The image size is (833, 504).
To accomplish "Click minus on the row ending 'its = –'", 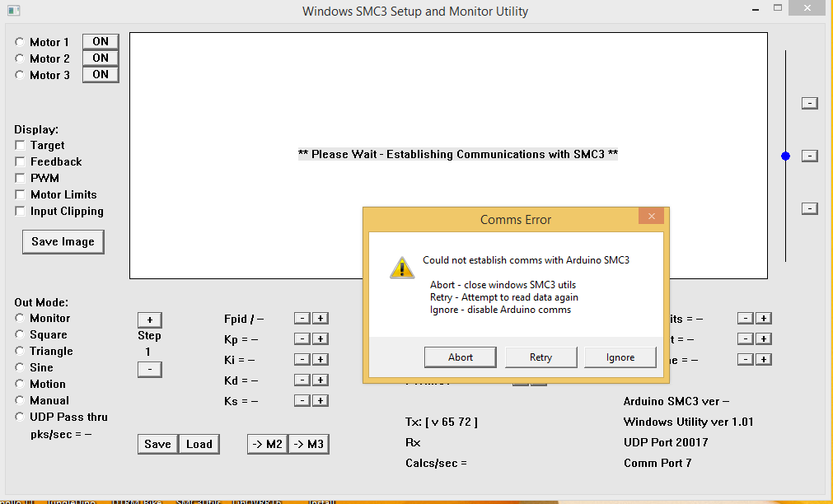I will point(746,318).
